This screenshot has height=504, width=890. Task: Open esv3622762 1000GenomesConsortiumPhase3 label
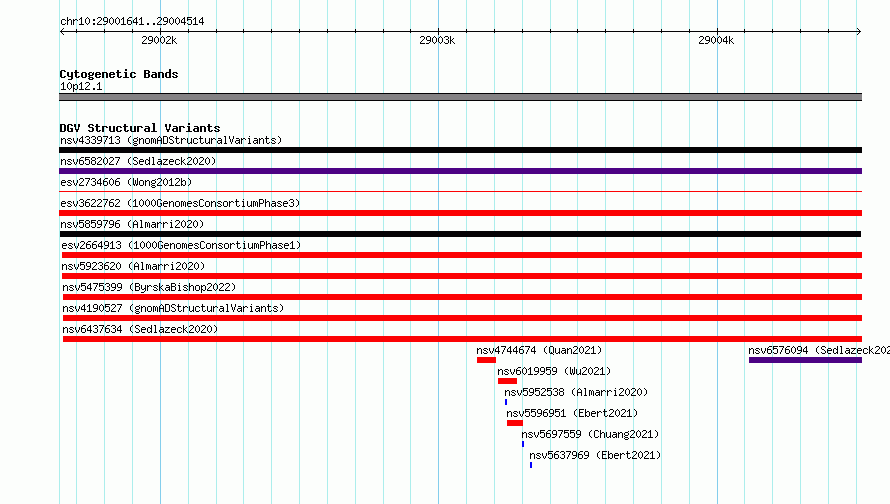[180, 203]
